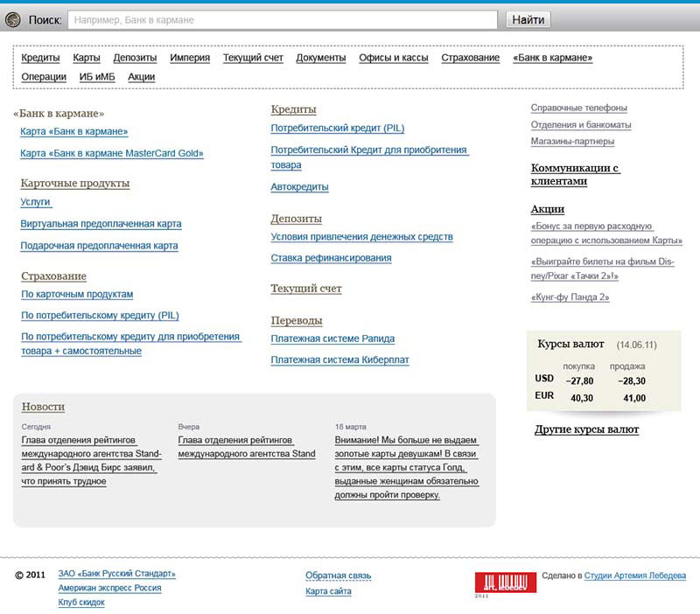Open Студии Артемия Лебедева link
The width and height of the screenshot is (700, 614).
634,576
